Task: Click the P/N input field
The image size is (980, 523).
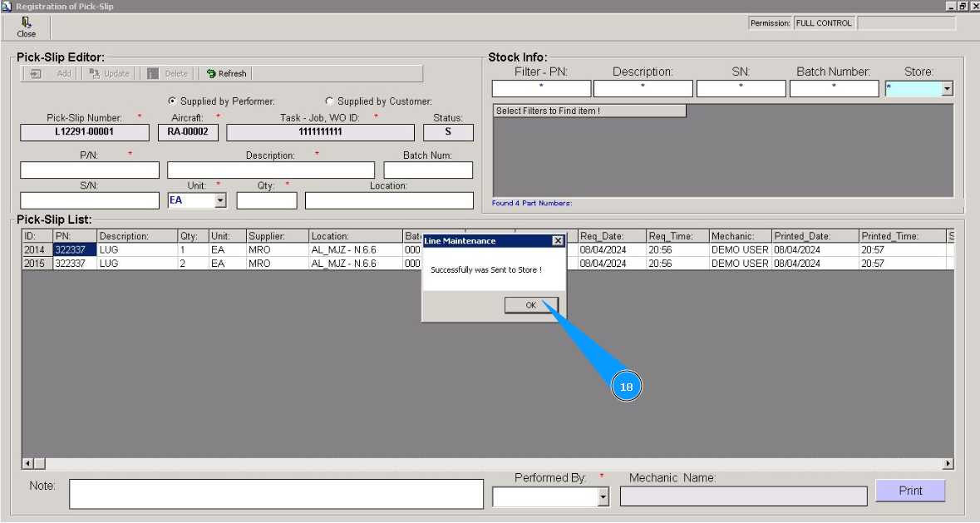Action: (90, 170)
